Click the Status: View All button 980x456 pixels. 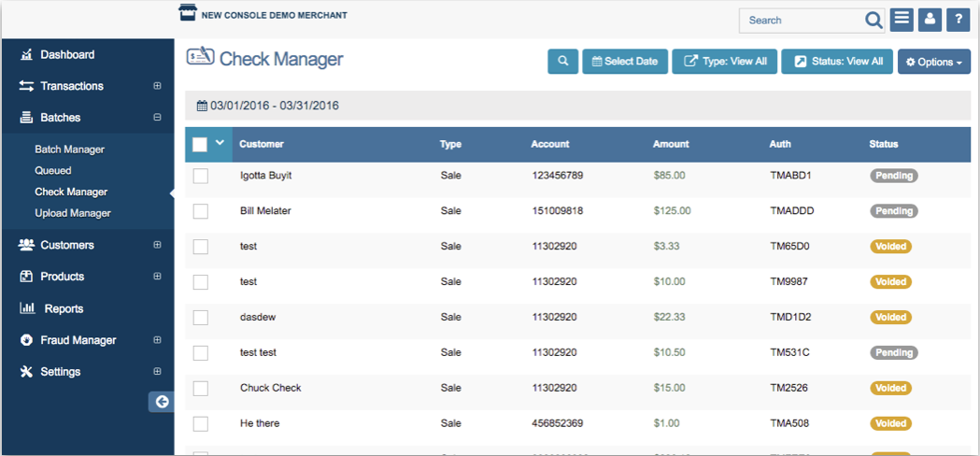click(837, 62)
